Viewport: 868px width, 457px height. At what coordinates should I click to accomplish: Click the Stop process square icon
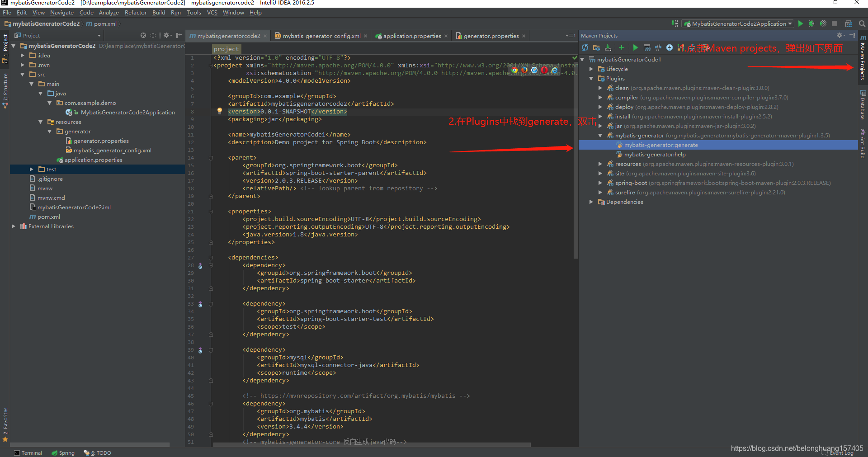coord(835,24)
